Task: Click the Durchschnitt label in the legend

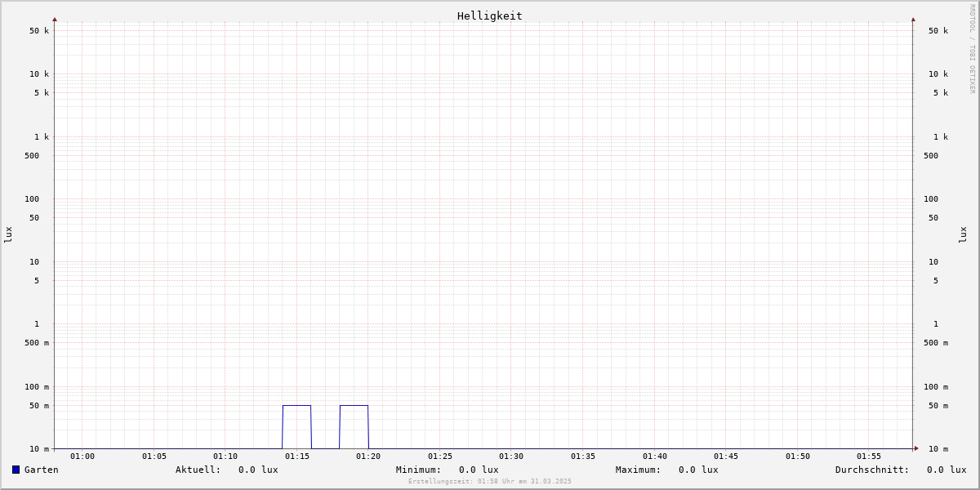Action: click(872, 470)
